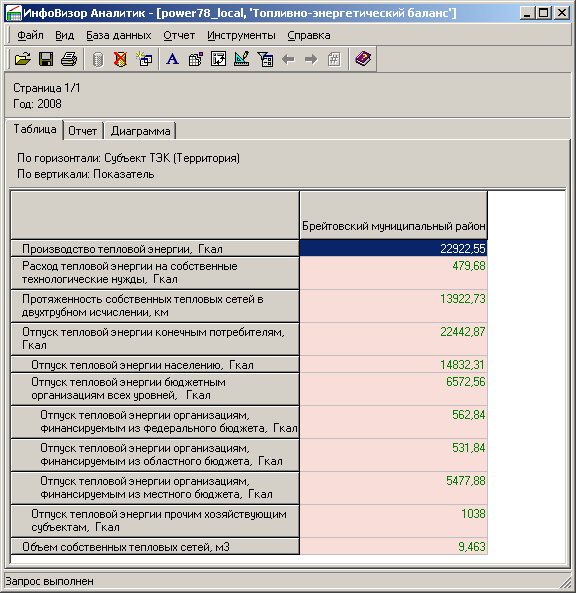The width and height of the screenshot is (576, 593).
Task: Switch to the Отчет tab
Action: [83, 131]
